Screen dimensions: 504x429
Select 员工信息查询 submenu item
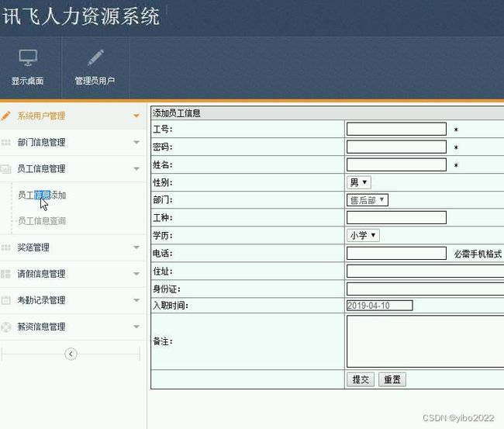[42, 221]
